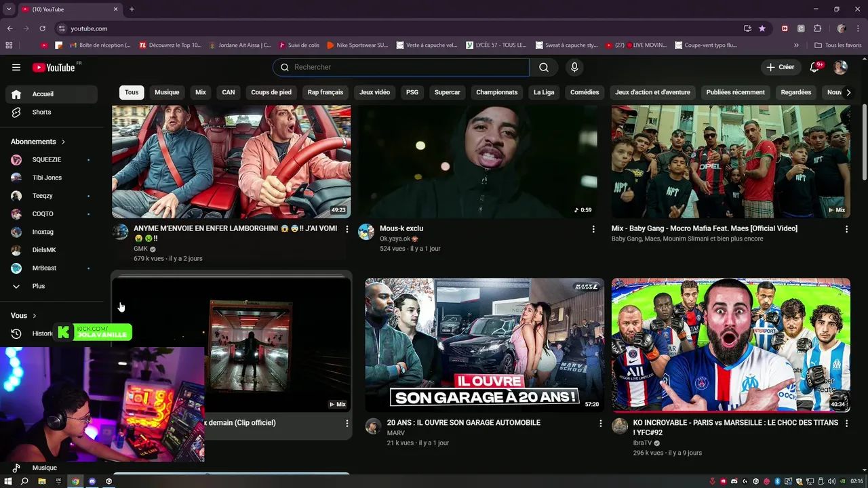The image size is (868, 488).
Task: Open File Explorer from taskbar
Action: 41,481
